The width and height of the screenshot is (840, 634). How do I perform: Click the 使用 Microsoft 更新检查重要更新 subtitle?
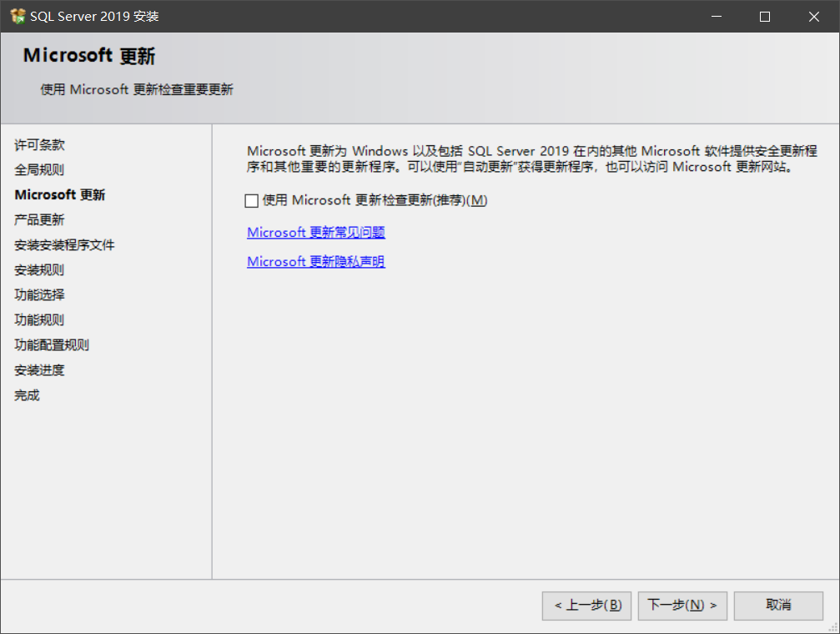pos(137,89)
